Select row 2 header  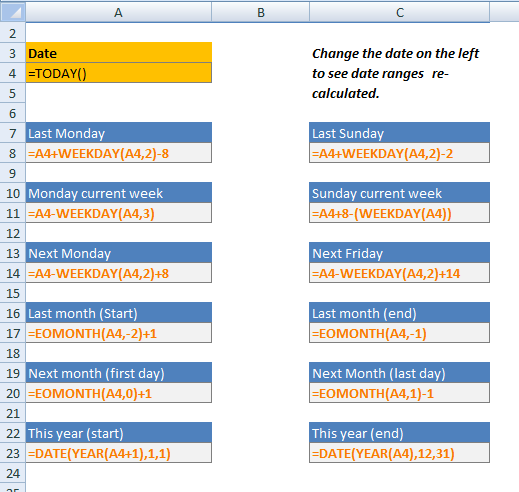pos(13,33)
